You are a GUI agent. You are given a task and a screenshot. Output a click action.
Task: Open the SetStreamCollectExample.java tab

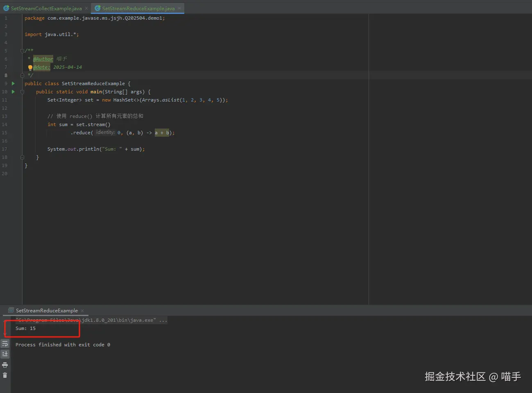(46, 8)
